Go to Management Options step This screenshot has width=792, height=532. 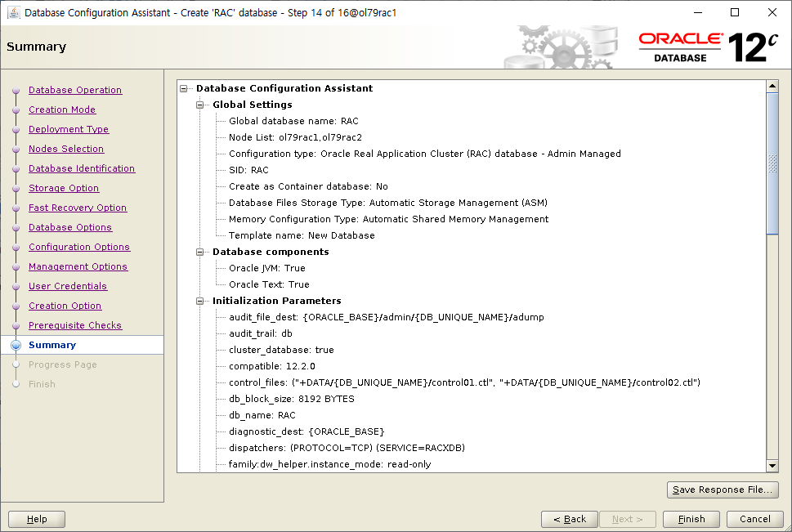pos(78,266)
